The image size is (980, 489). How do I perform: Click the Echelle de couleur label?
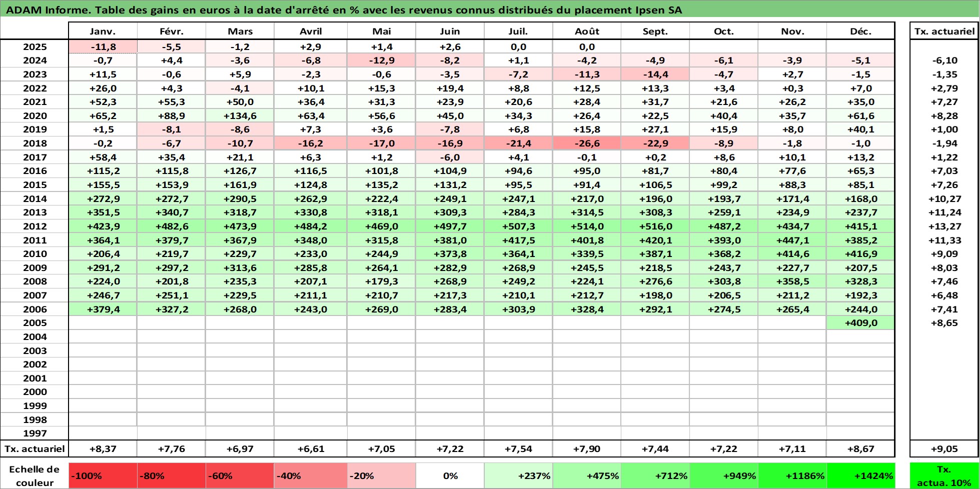point(35,475)
